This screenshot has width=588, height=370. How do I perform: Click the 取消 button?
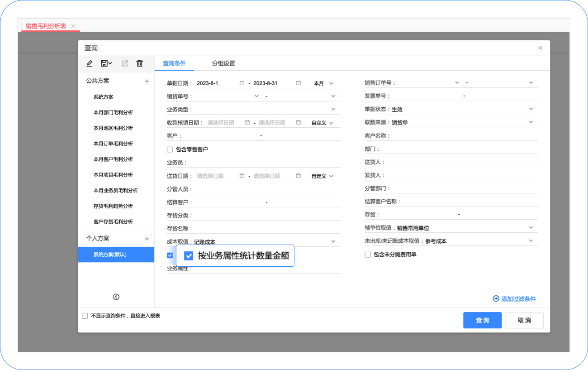coord(524,320)
